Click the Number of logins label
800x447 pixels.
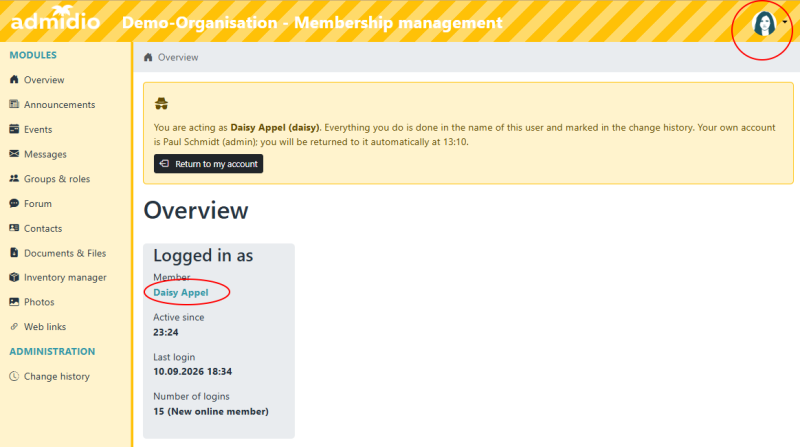click(191, 396)
